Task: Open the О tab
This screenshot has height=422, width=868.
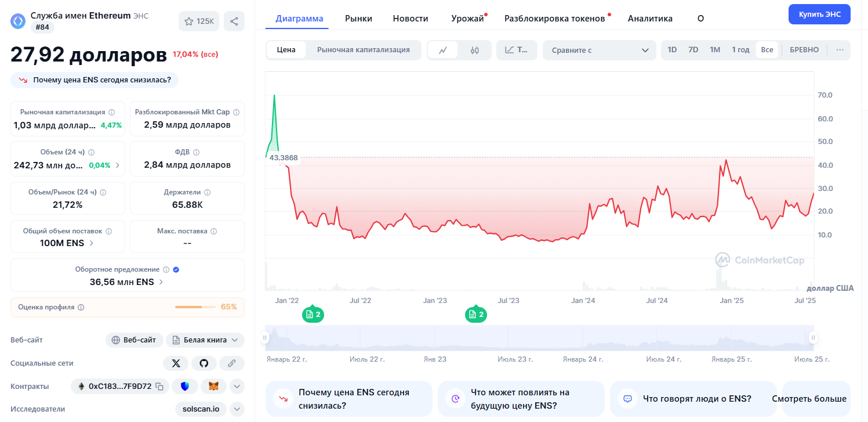Action: click(x=700, y=19)
